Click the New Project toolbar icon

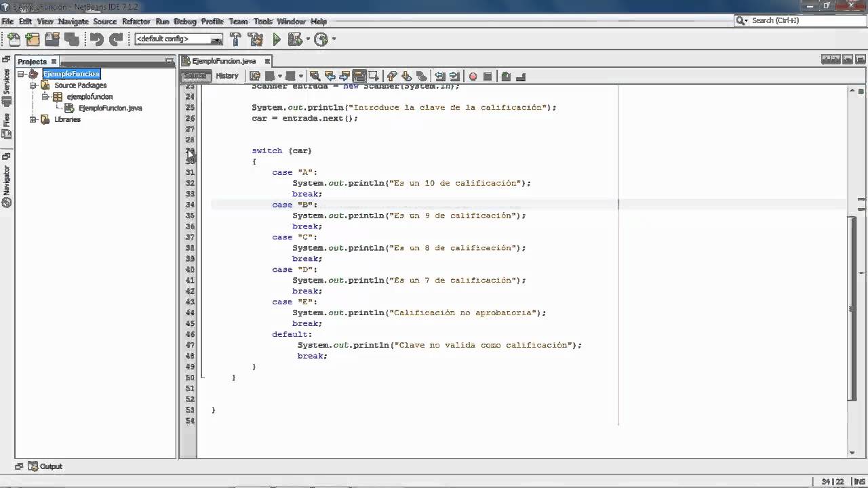click(33, 39)
